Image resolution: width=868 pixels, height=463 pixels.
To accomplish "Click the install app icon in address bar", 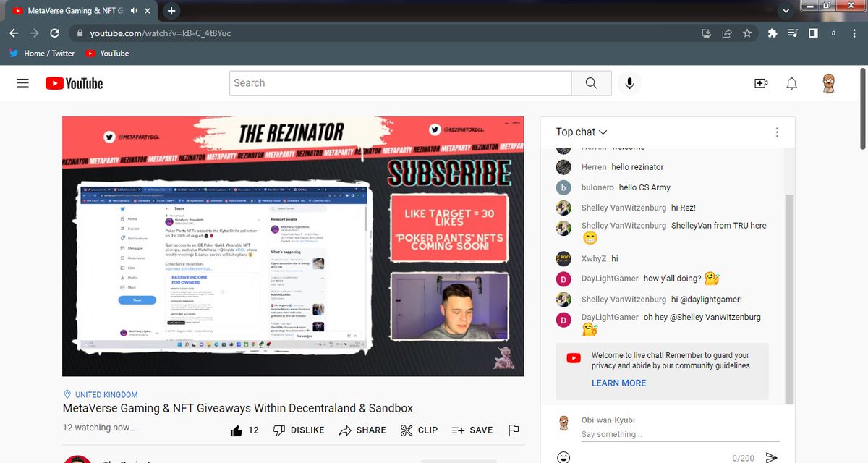I will [707, 33].
